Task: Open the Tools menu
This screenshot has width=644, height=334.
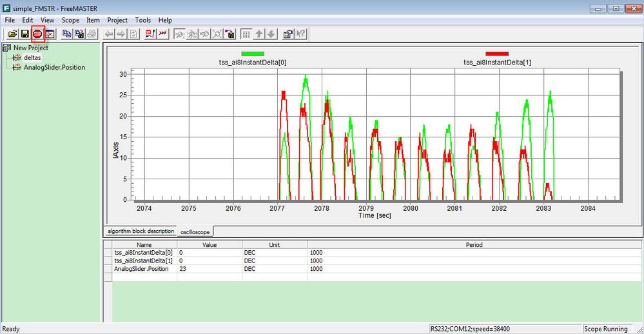Action: click(143, 20)
